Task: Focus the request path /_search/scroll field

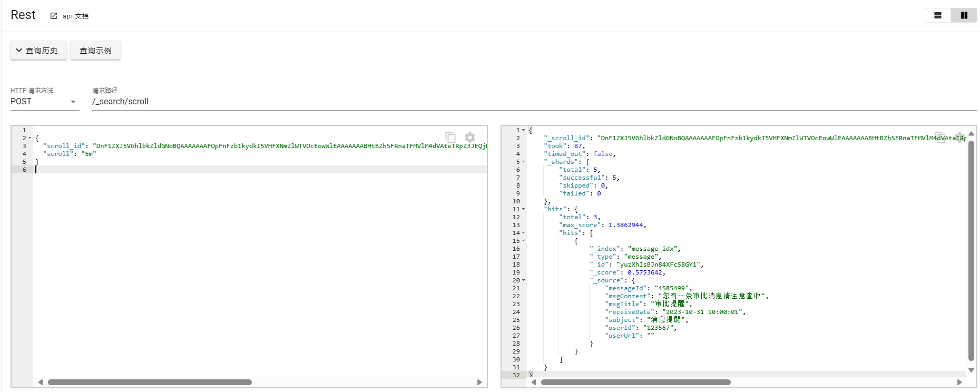Action: [x=534, y=102]
